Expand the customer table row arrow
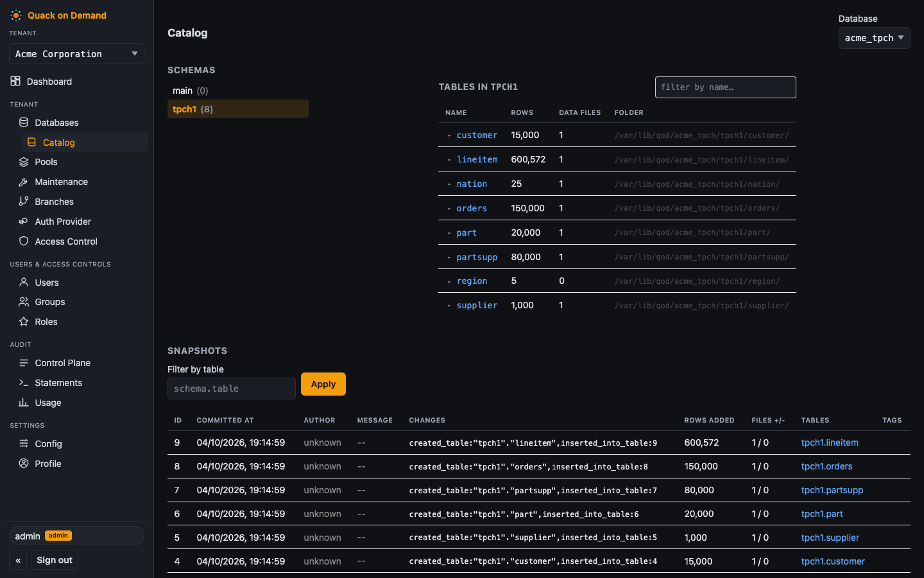This screenshot has width=924, height=578. point(449,136)
